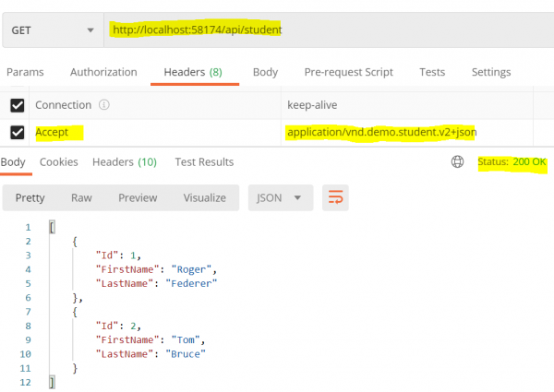The height and width of the screenshot is (392, 554).
Task: Uncheck the Connection header checkbox
Action: [x=17, y=105]
